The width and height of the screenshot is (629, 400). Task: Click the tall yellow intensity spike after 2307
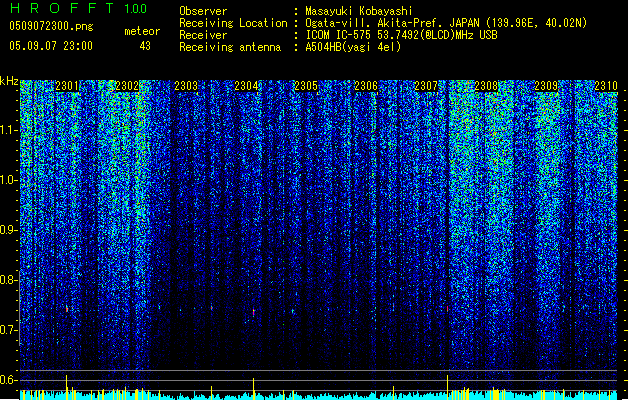click(447, 387)
